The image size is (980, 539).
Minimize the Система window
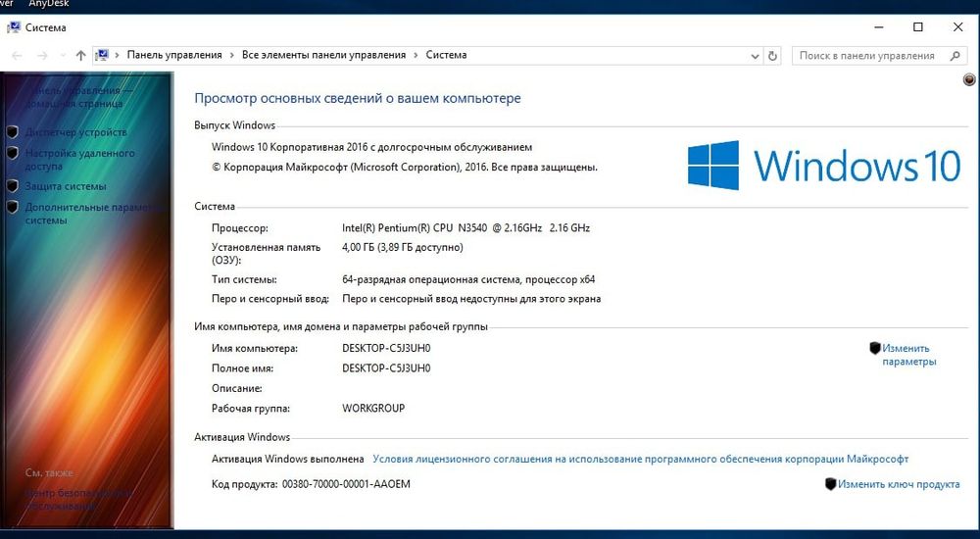(879, 26)
